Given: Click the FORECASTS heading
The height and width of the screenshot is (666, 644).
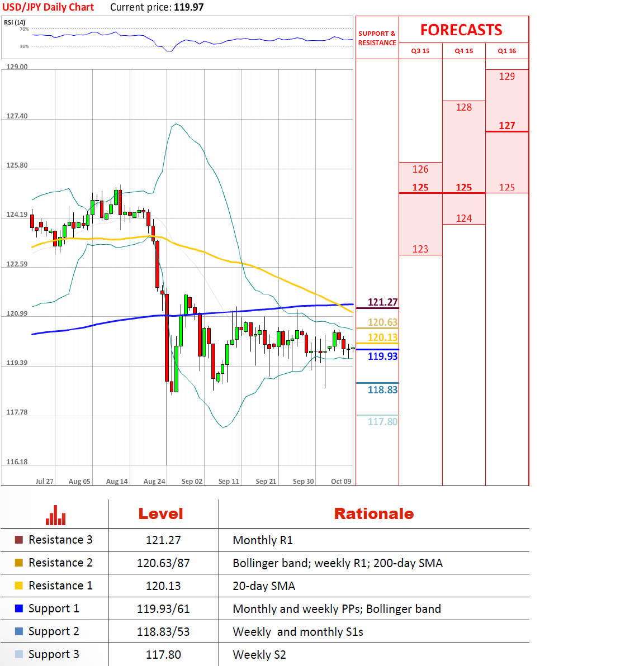Looking at the screenshot, I should pos(461,30).
